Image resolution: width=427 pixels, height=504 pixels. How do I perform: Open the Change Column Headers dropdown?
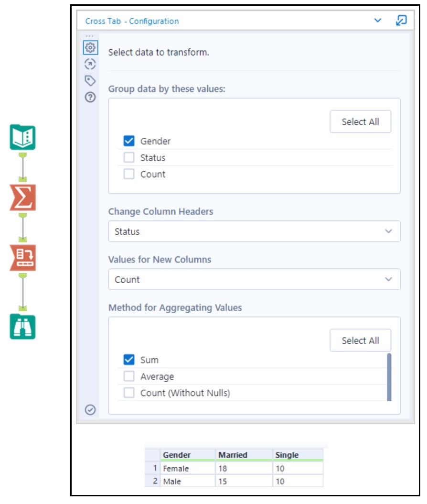point(254,231)
